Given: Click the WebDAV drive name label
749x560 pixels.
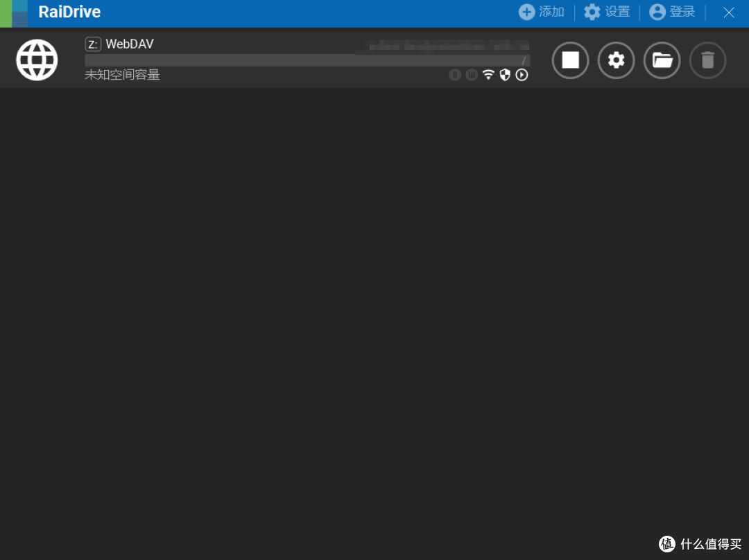Looking at the screenshot, I should coord(130,44).
